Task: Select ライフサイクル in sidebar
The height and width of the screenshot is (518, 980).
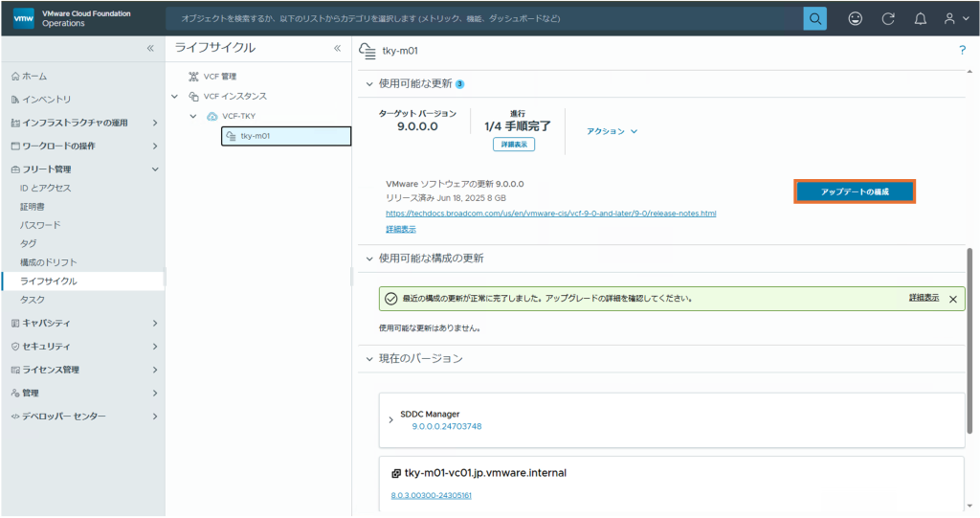Action: 82,282
